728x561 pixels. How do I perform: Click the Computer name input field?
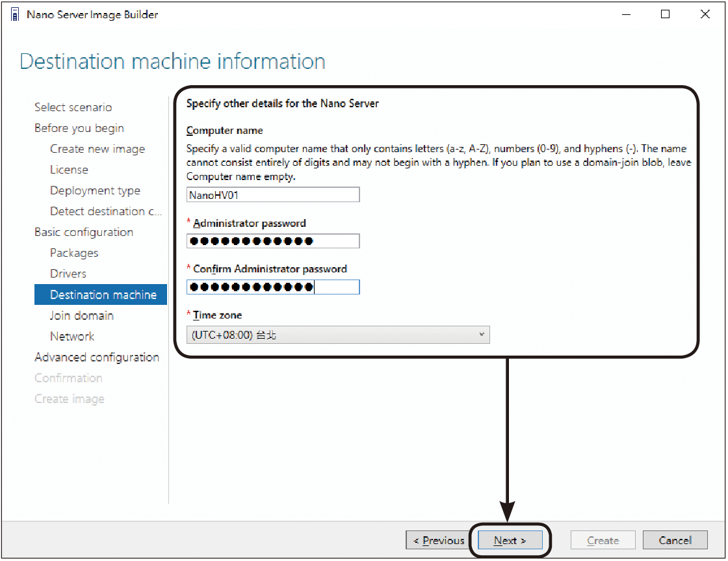pos(273,194)
